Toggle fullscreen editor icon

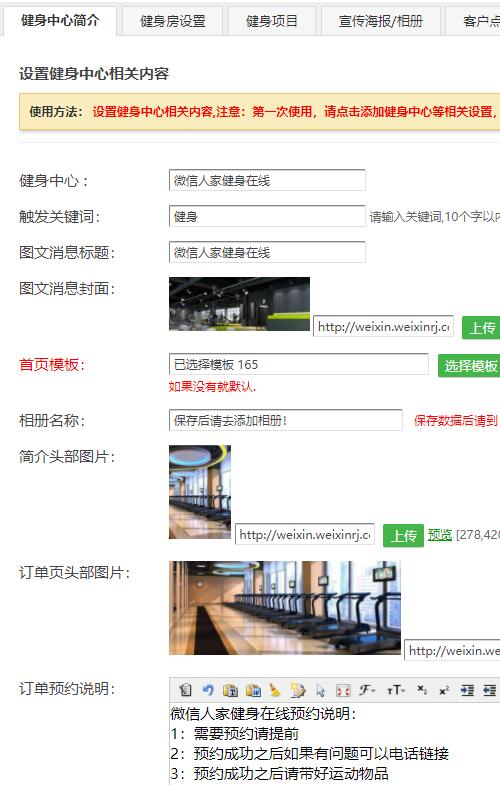click(x=343, y=690)
